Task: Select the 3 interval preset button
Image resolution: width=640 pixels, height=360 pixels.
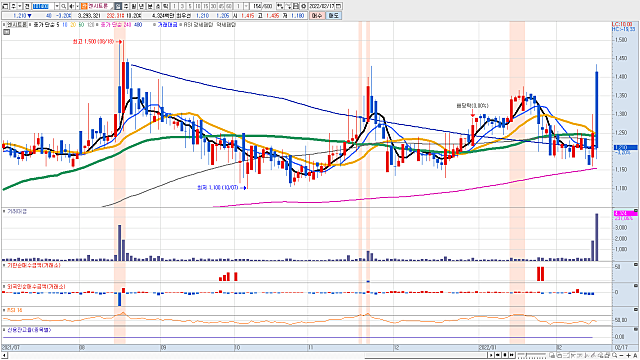Action: [182, 6]
